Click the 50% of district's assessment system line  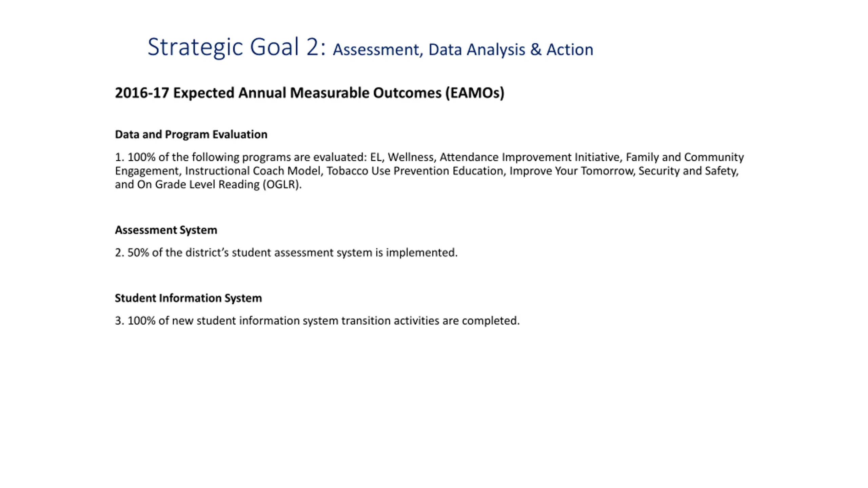tap(286, 253)
